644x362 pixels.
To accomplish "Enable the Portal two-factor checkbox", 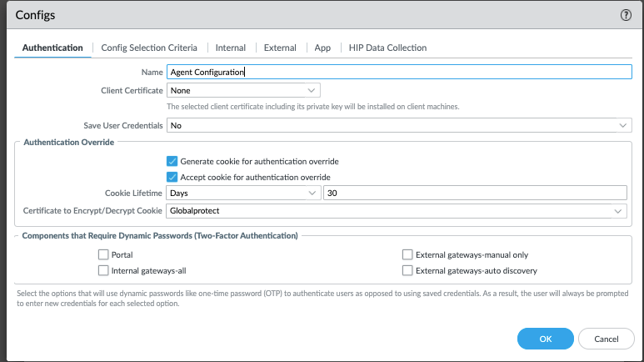I will pos(103,255).
